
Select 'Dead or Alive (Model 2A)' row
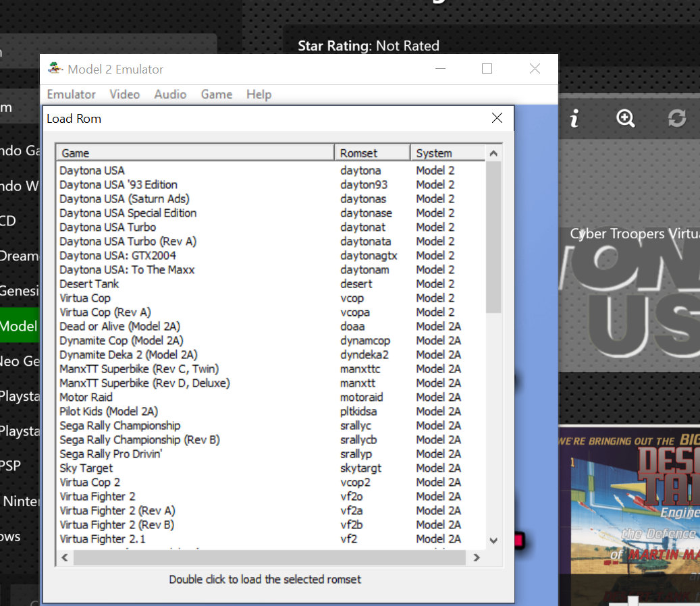pos(271,327)
